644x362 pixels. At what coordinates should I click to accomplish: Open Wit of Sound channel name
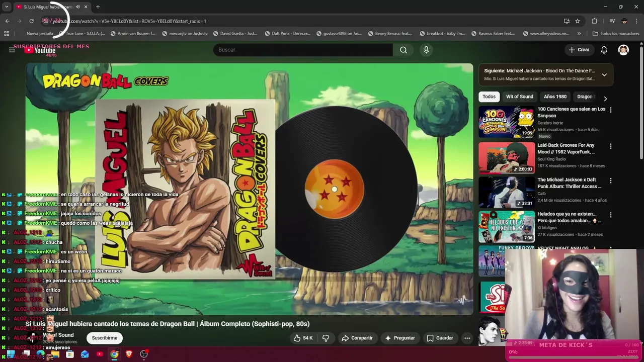tap(58, 335)
